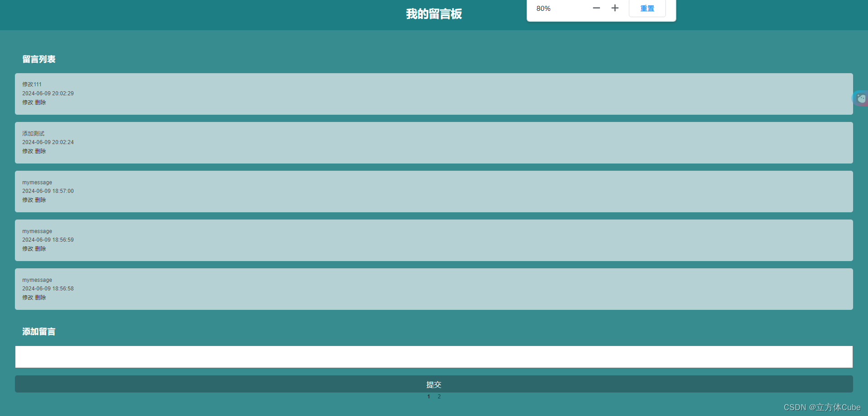
Task: Go to pagination page 2
Action: [x=439, y=397]
